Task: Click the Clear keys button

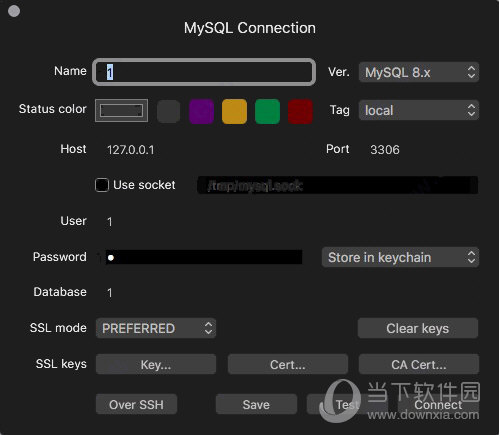Action: coord(418,328)
